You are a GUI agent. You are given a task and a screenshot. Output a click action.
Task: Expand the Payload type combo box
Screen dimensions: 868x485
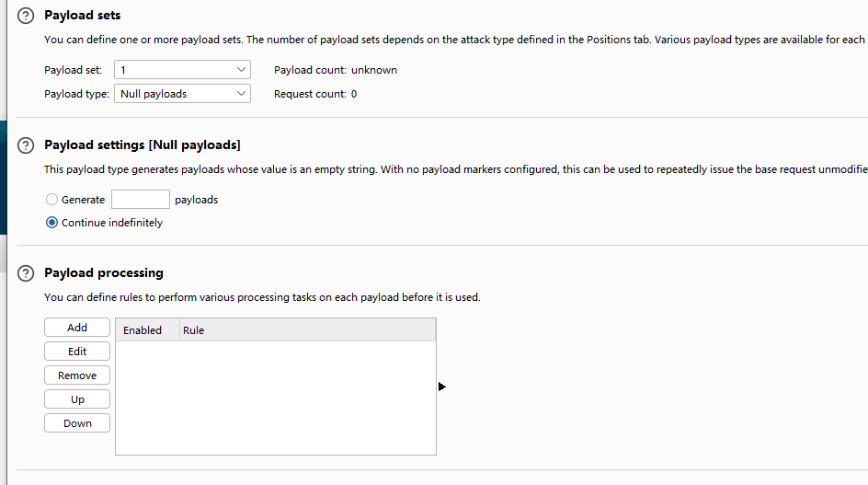pyautogui.click(x=182, y=94)
